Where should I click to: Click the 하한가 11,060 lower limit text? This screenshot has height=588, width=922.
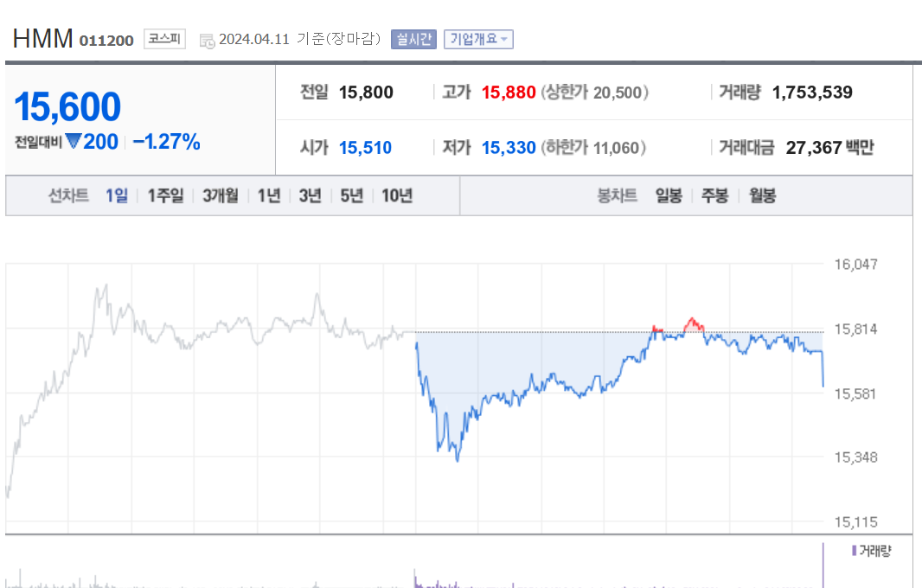point(593,148)
